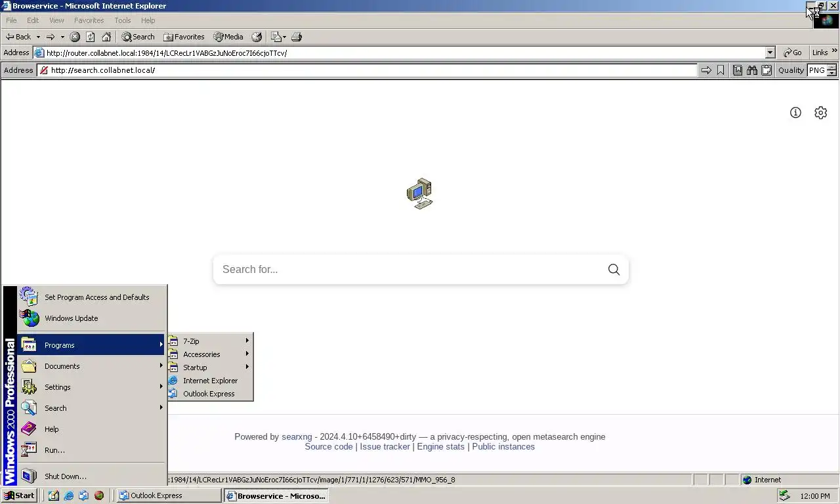Image resolution: width=840 pixels, height=504 pixels.
Task: Open the IE address bar dropdown arrow
Action: [770, 52]
